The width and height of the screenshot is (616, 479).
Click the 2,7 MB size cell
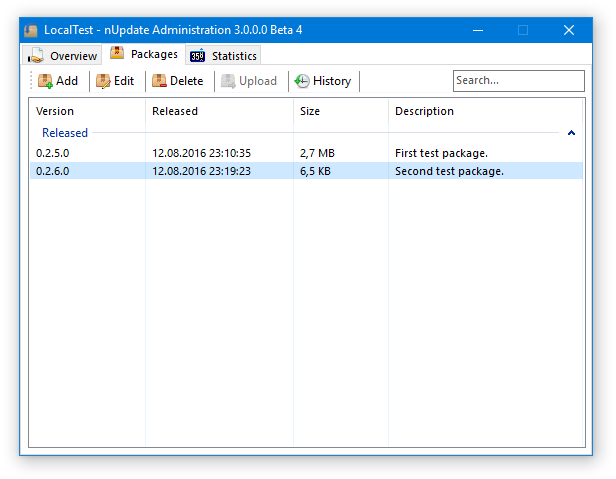click(x=317, y=153)
